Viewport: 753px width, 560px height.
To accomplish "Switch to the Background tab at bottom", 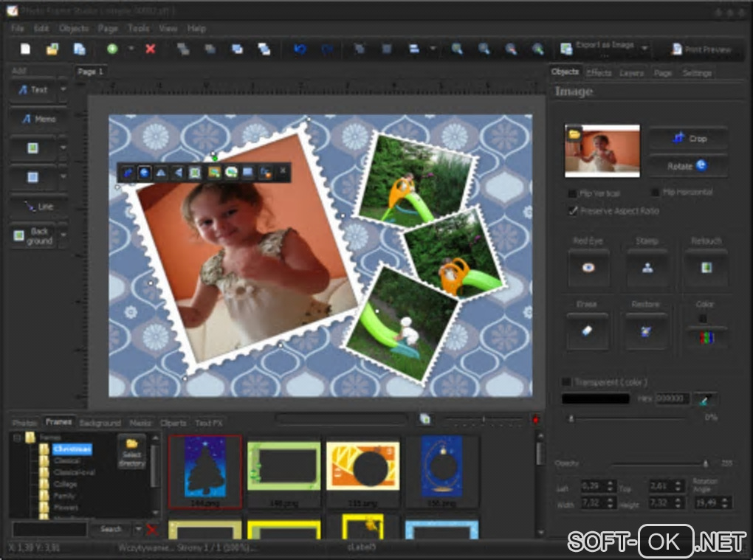I will point(100,423).
